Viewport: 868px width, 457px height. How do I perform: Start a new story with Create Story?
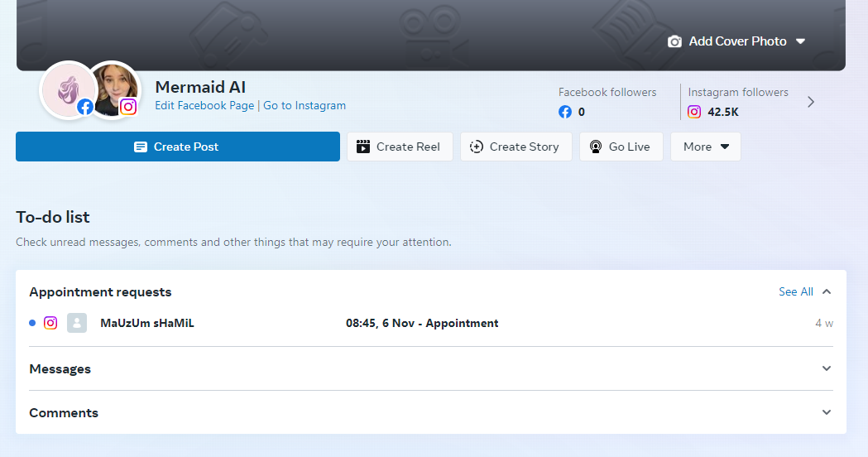tap(516, 147)
